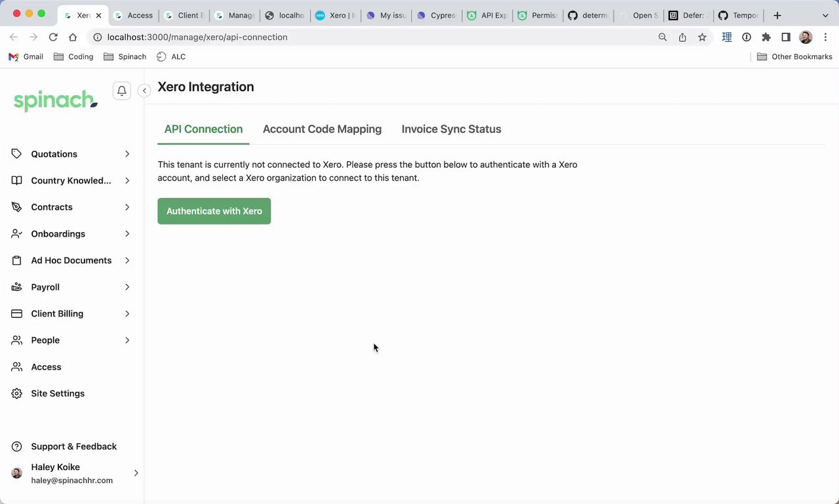Screen dimensions: 839x504
Task: Click the Country Knowledge book icon
Action: coord(17,180)
